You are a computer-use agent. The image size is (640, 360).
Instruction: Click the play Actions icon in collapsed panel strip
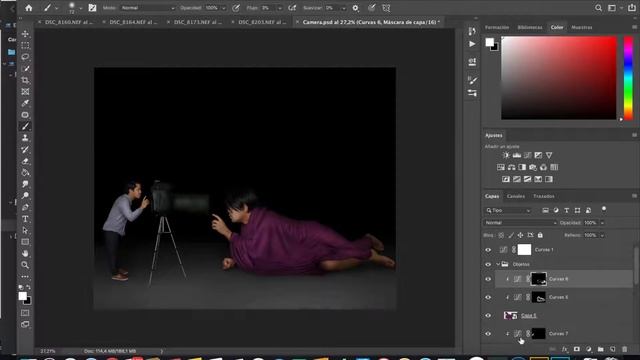(x=472, y=44)
